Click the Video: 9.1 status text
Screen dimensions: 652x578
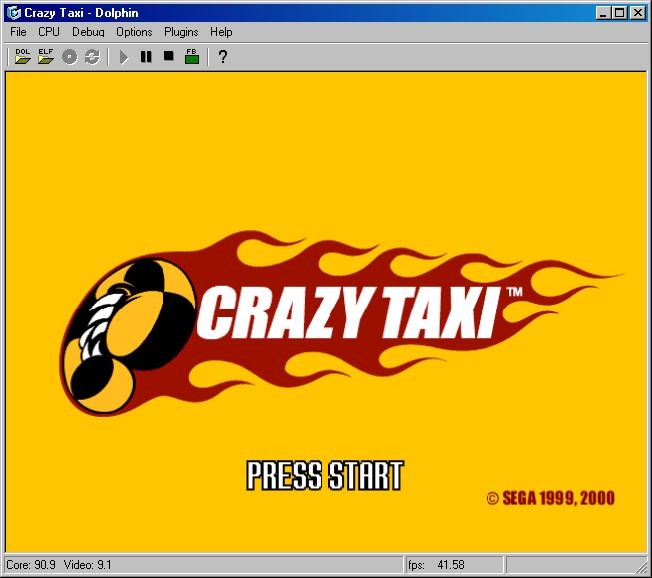pyautogui.click(x=87, y=565)
